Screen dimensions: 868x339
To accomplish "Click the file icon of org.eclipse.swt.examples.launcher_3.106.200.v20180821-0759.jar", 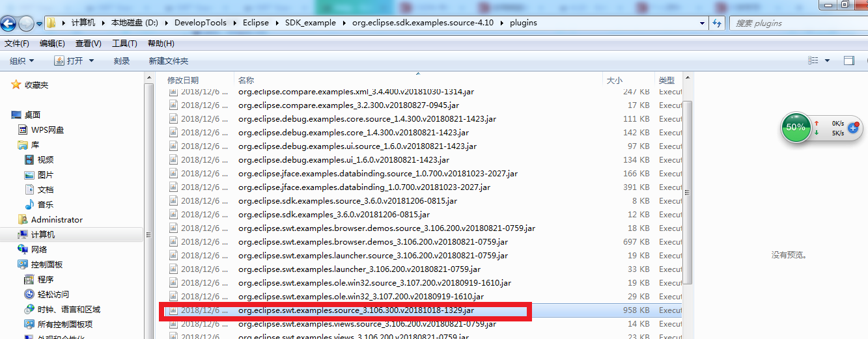I will tap(173, 269).
